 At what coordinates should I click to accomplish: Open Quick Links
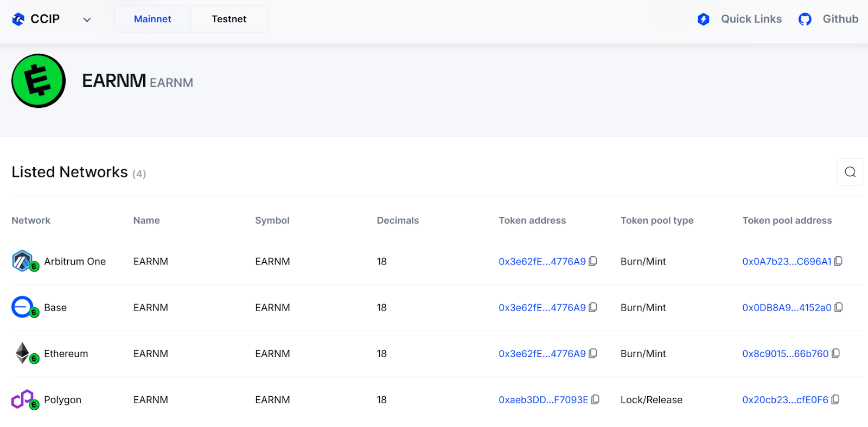pos(751,19)
